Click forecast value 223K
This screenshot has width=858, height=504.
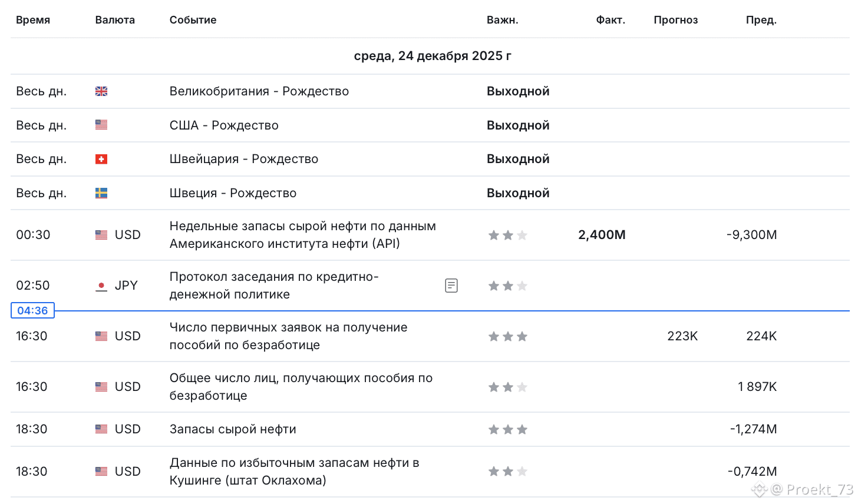(x=682, y=336)
